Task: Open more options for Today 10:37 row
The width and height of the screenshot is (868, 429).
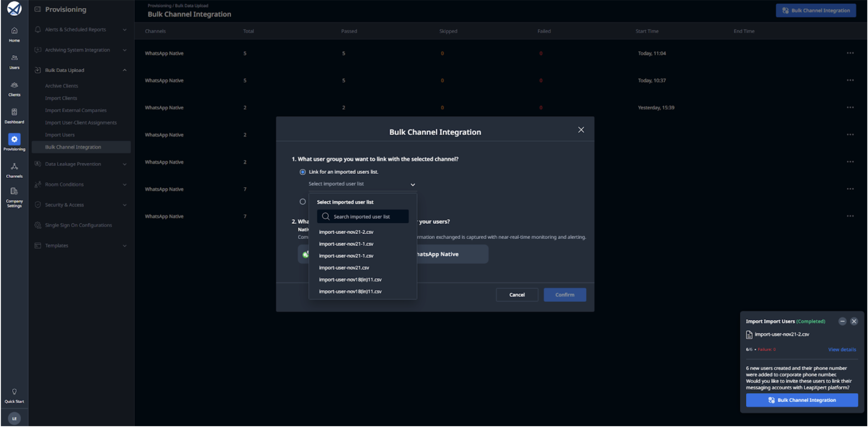Action: [850, 80]
